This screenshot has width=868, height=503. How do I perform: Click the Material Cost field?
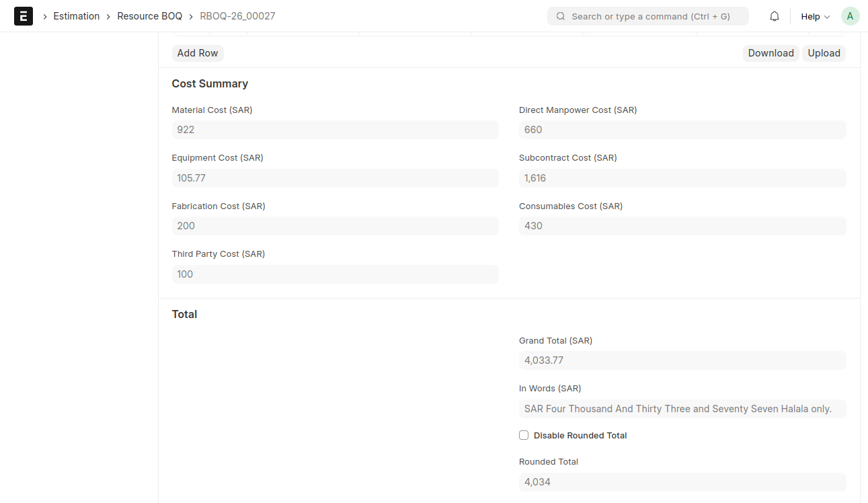[x=335, y=130]
